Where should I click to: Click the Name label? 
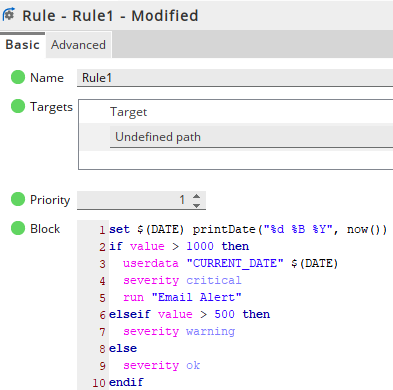coord(47,78)
